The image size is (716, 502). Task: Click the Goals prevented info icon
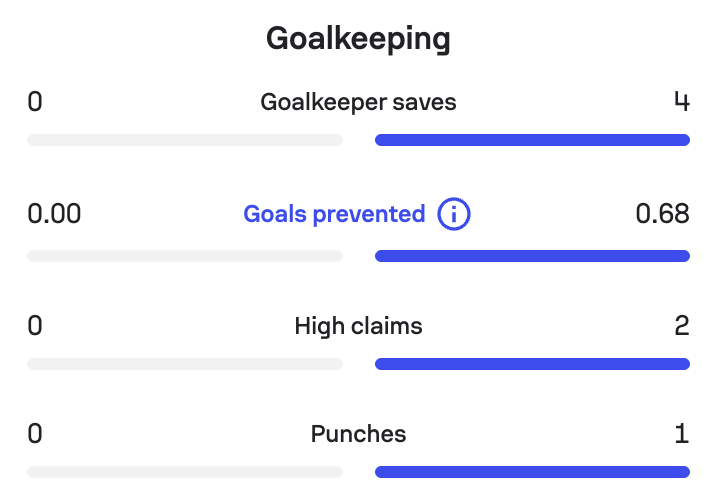tap(453, 214)
